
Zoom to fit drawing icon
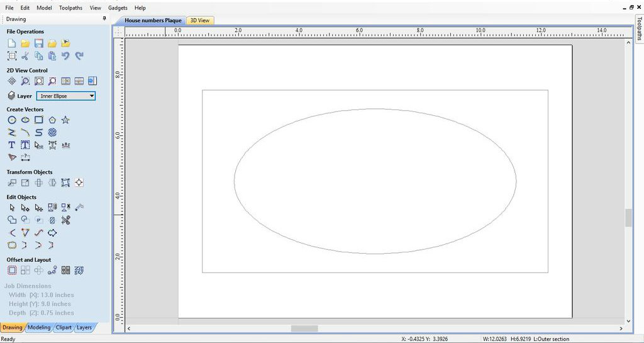click(38, 81)
